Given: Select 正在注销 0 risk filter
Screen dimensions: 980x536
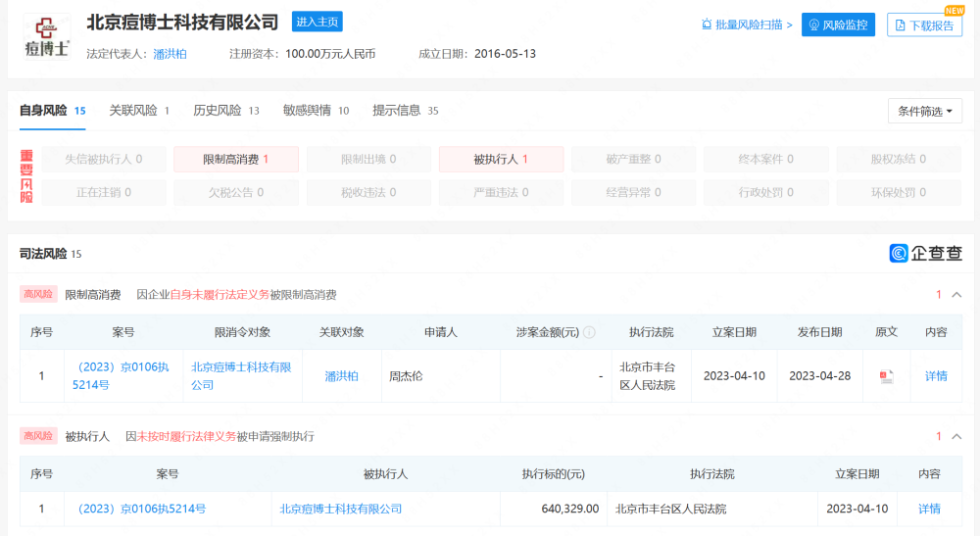Looking at the screenshot, I should click(x=104, y=192).
